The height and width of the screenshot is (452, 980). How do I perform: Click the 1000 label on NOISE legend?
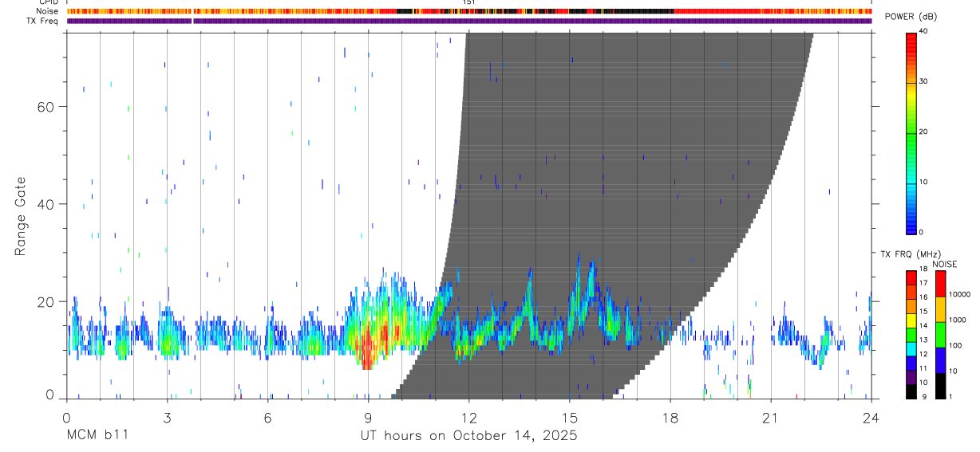(959, 320)
